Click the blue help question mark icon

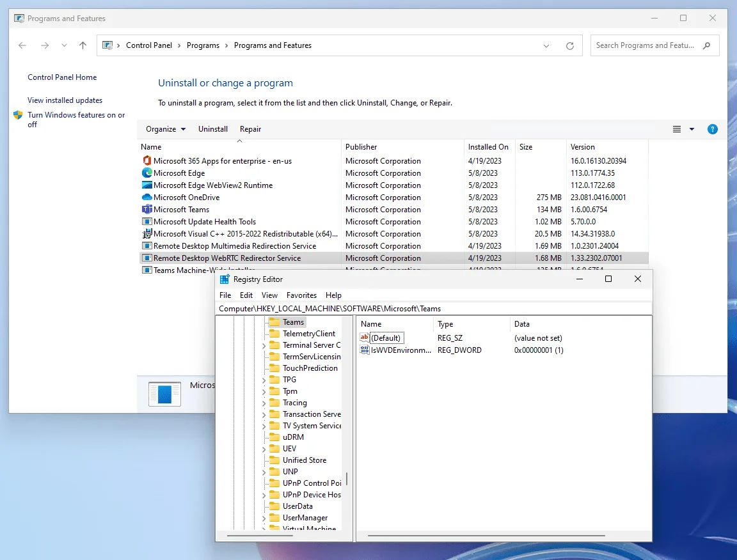coord(712,129)
